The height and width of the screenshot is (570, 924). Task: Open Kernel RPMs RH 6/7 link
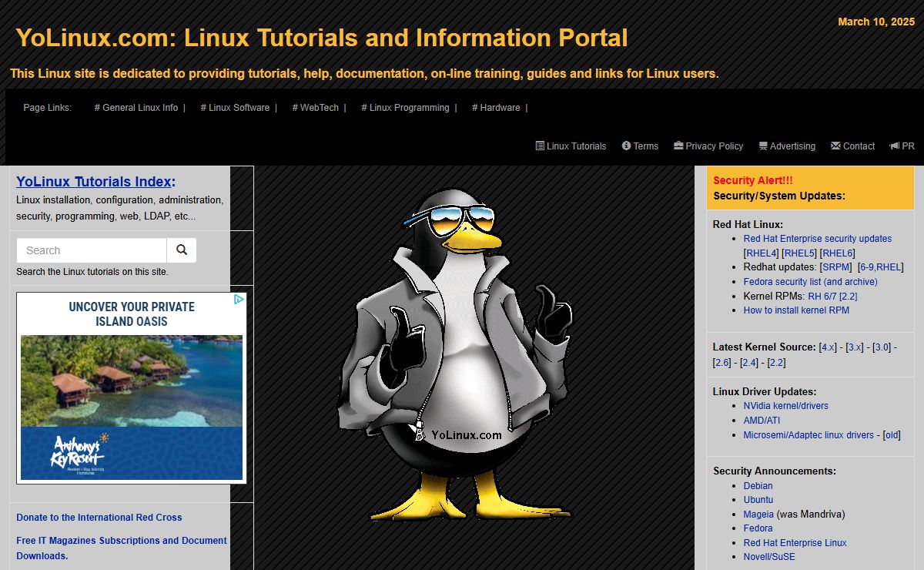click(x=822, y=297)
